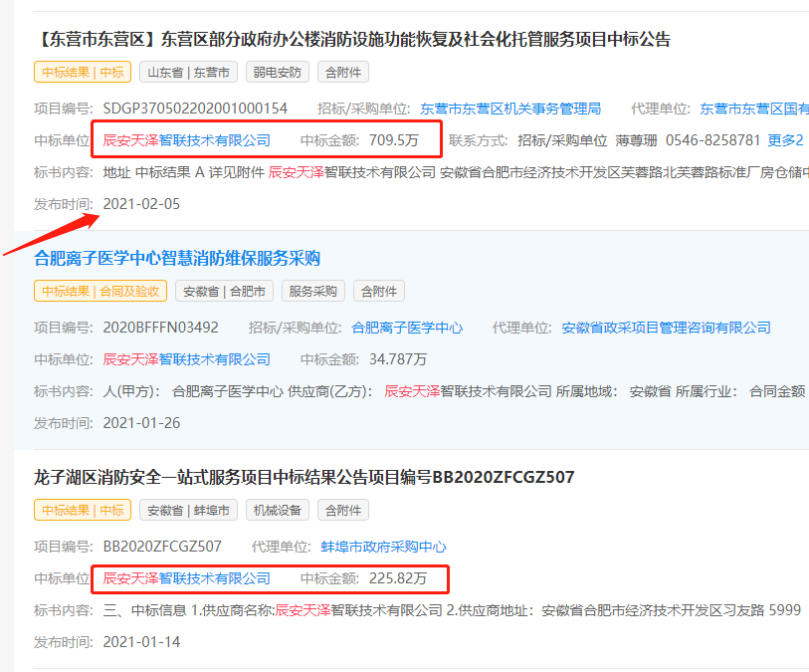Select the 弱电安防 category tag
The height and width of the screenshot is (672, 809).
[277, 73]
